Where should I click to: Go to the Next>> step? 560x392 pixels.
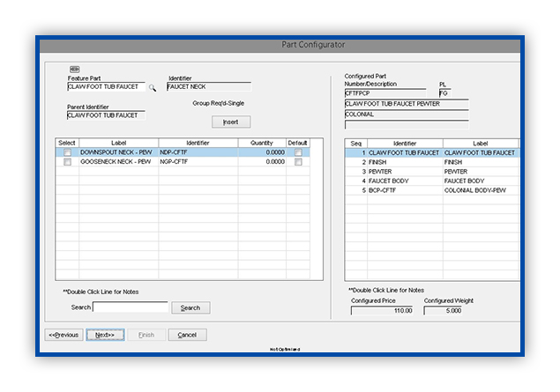tap(105, 335)
